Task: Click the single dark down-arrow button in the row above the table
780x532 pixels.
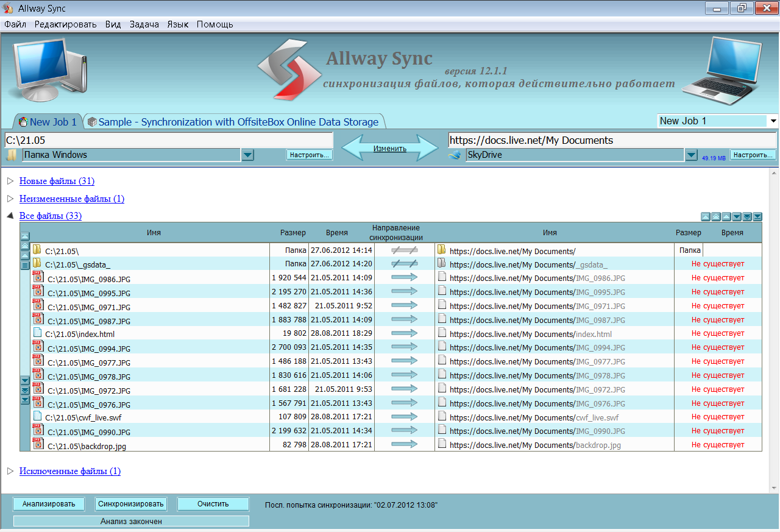Action: pyautogui.click(x=737, y=216)
